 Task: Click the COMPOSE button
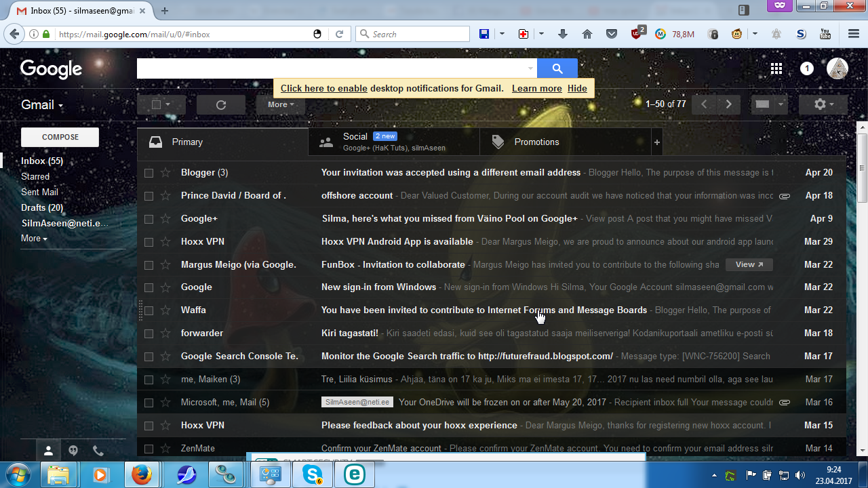[x=60, y=137]
